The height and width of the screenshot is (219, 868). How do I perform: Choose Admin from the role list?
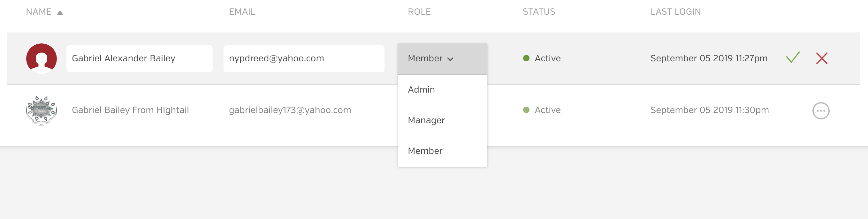pos(421,90)
